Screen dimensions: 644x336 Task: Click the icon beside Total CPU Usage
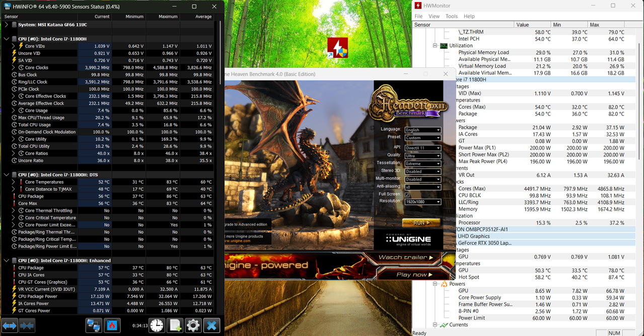14,125
